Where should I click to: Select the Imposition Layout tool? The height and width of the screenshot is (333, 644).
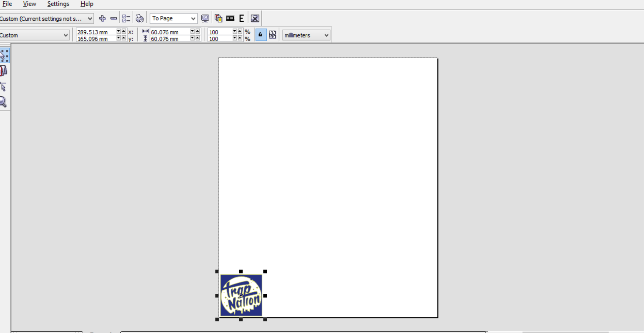[4, 71]
